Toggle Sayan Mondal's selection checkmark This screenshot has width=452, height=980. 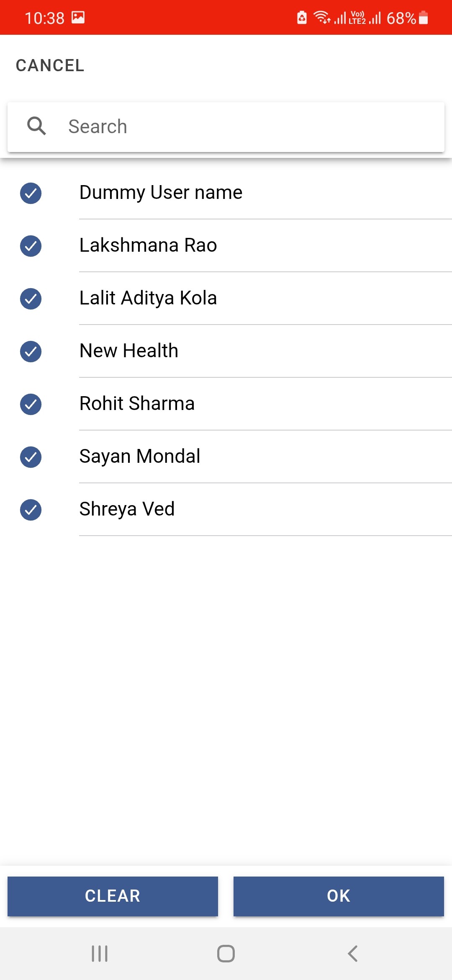[x=31, y=457]
